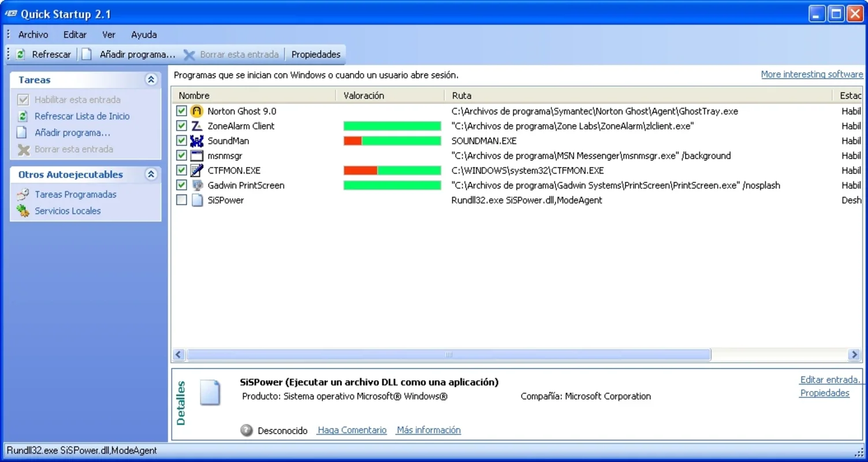Click the SoundMan rating bar
This screenshot has height=462, width=868.
coord(392,141)
